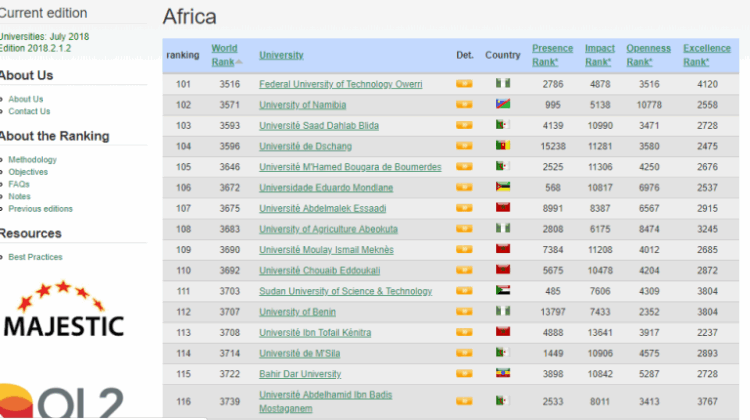This screenshot has height=420, width=750.
Task: Sort table by Presence Rank
Action: click(552, 55)
